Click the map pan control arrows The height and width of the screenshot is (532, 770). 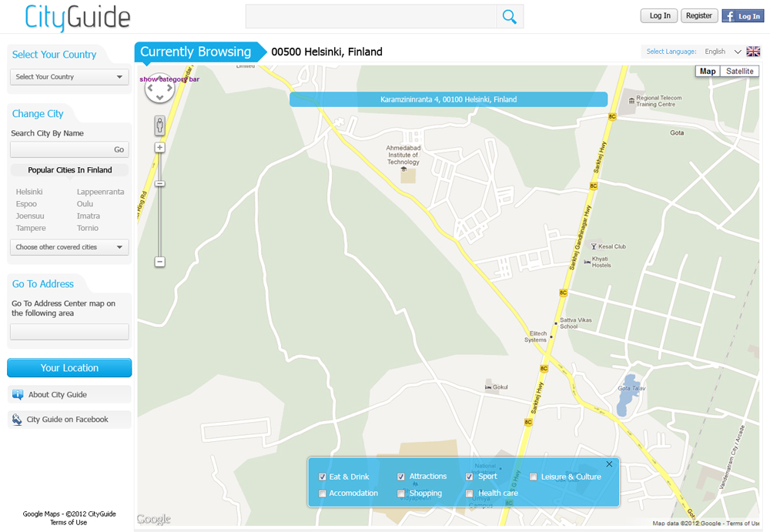click(159, 89)
